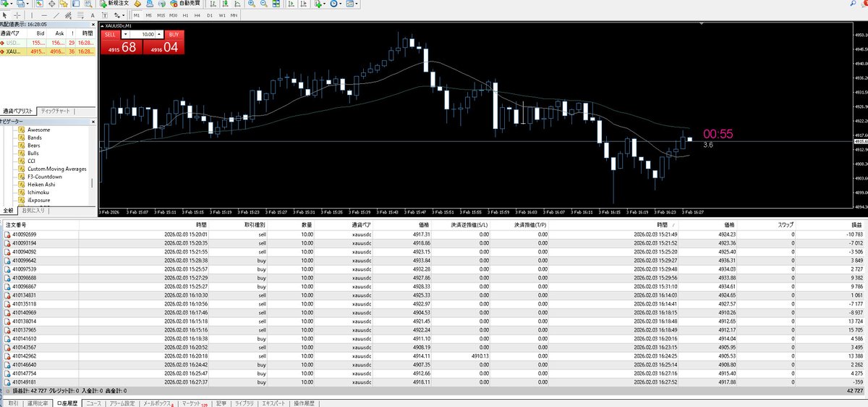Zoom out on the chart
The image size is (868, 407).
point(263,4)
